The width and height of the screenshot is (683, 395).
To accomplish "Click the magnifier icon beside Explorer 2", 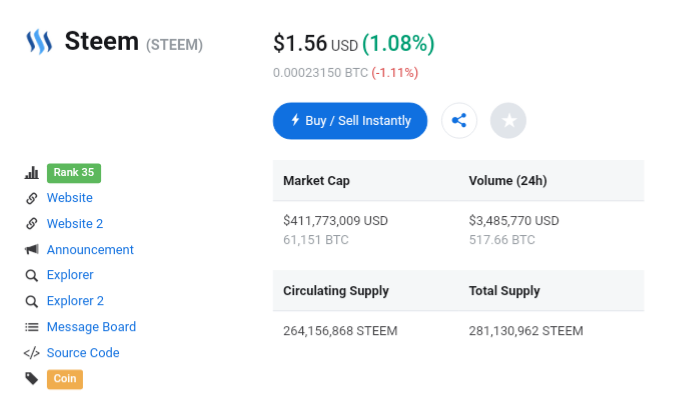I will click(31, 301).
